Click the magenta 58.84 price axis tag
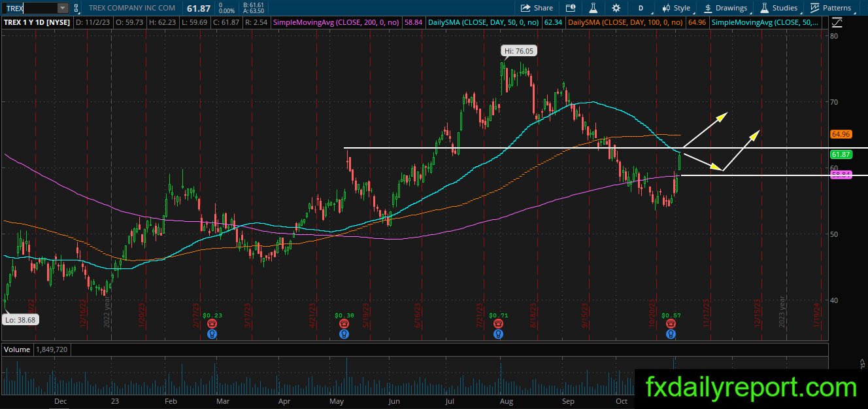Viewport: 868px width, 409px height. pyautogui.click(x=841, y=175)
